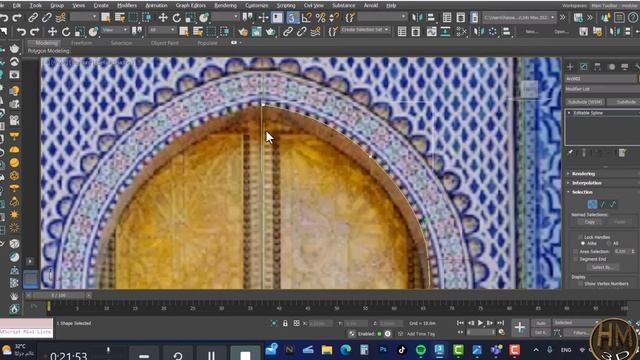This screenshot has width=640, height=360.
Task: Switch to the Freeform ribbon tab
Action: (x=82, y=43)
